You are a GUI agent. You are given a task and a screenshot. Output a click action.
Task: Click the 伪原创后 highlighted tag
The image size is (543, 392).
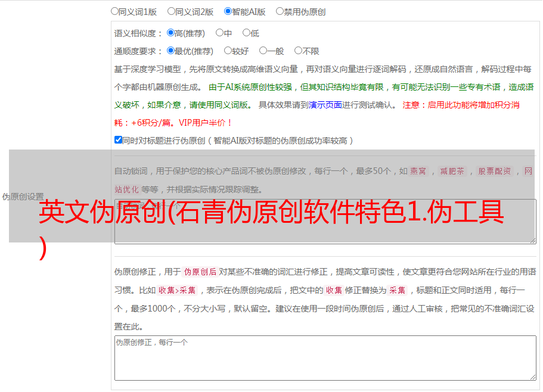point(200,272)
